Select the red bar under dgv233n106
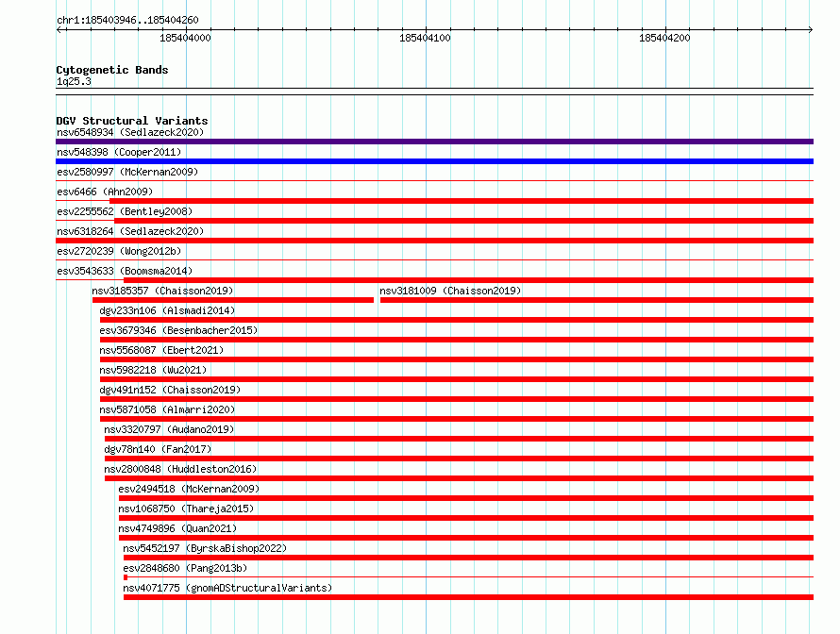The width and height of the screenshot is (840, 634). [x=457, y=320]
